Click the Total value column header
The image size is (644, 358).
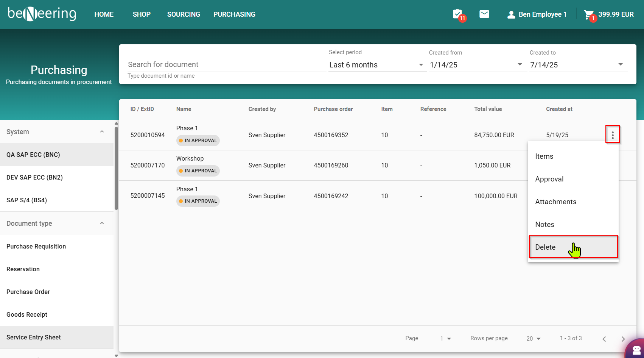[488, 109]
